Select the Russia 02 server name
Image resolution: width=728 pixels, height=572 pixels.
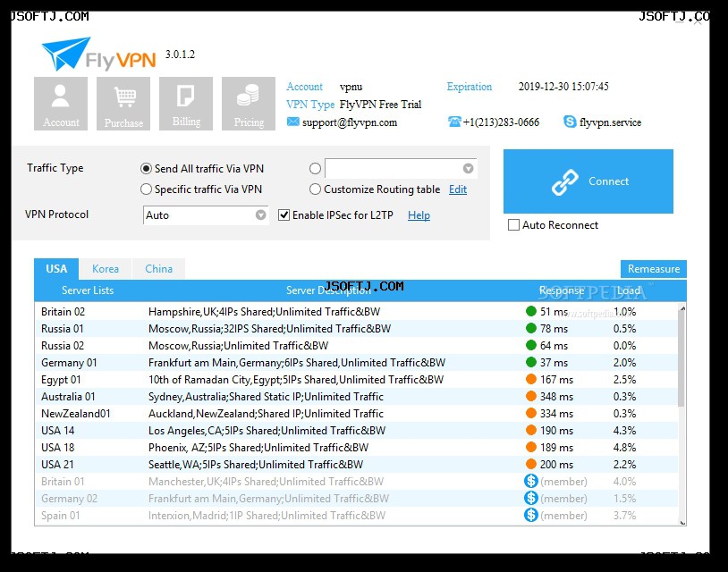(63, 346)
